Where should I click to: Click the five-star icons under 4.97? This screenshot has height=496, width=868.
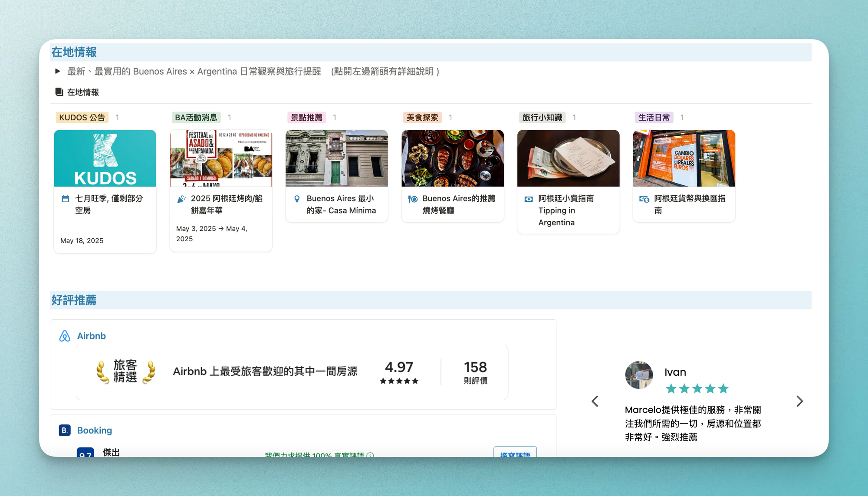pyautogui.click(x=399, y=381)
